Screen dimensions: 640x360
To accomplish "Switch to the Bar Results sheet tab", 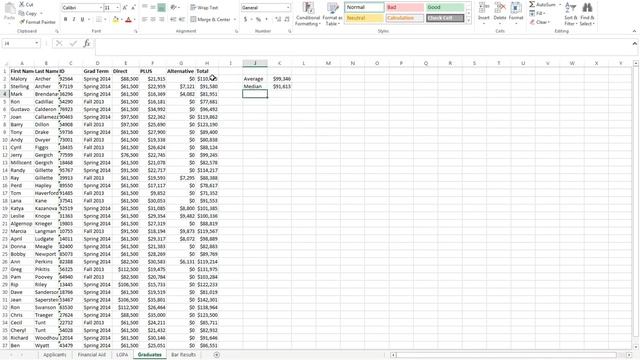I will [184, 355].
